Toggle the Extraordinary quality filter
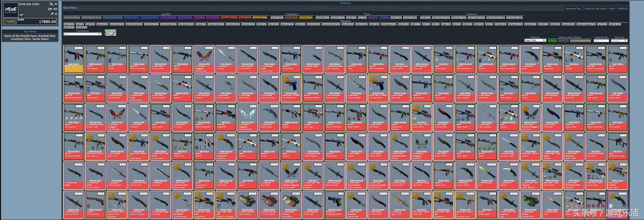Screen dimensions: 644x220 click(229, 17)
